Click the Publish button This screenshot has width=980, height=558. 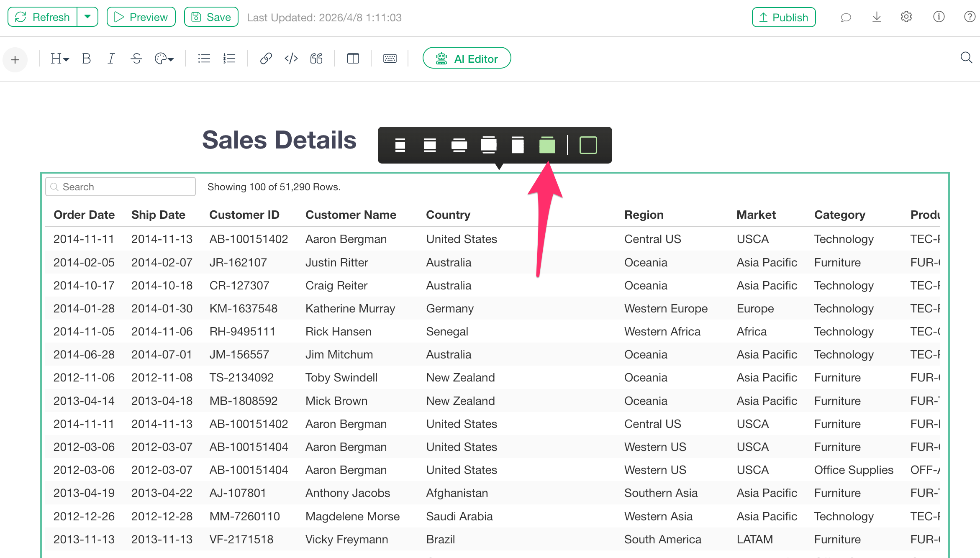[x=783, y=17]
